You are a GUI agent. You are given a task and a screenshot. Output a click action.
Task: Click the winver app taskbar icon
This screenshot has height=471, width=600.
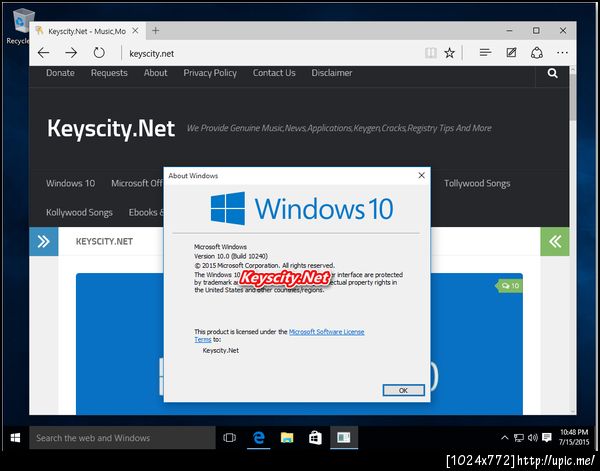pos(344,438)
